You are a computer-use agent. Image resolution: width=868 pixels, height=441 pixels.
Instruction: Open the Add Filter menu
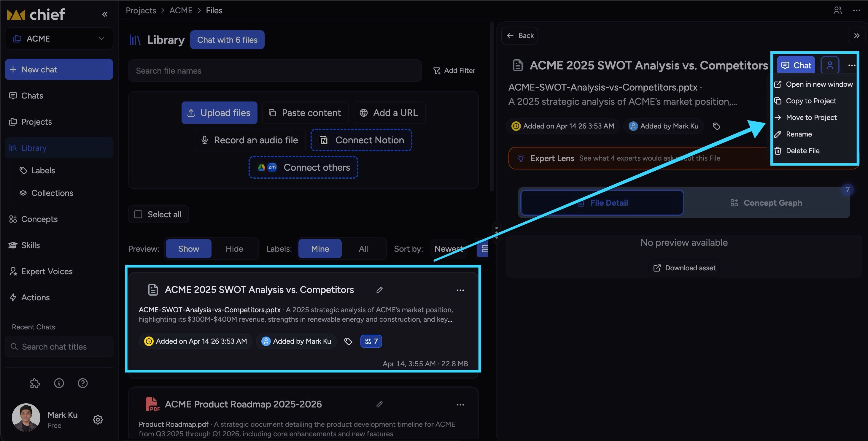click(x=454, y=71)
